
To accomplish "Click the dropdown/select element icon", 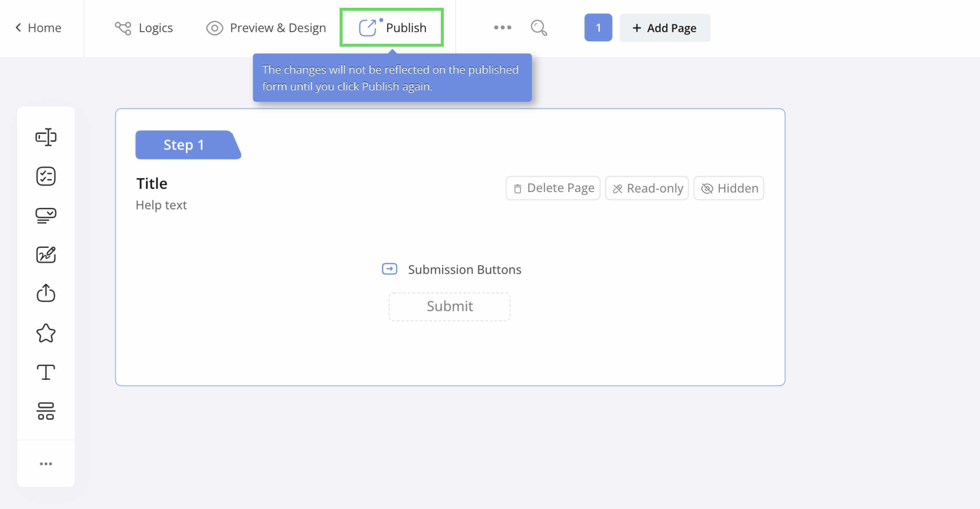I will point(47,215).
